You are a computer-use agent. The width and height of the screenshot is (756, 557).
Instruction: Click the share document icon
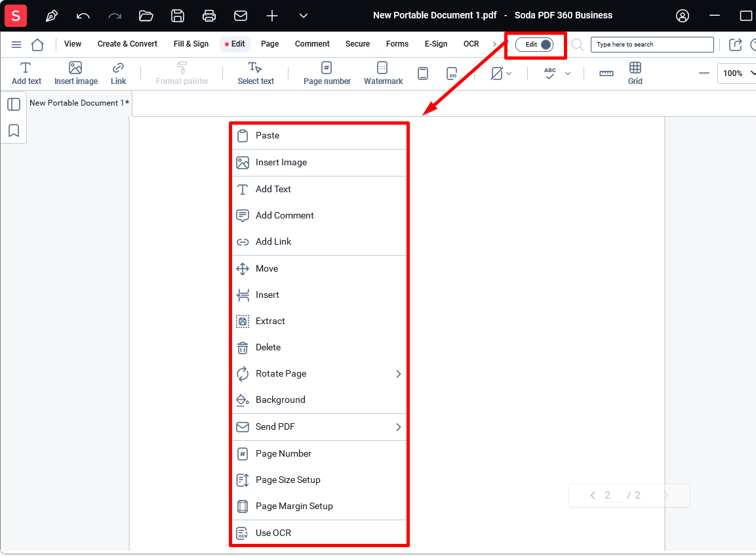[x=735, y=45]
